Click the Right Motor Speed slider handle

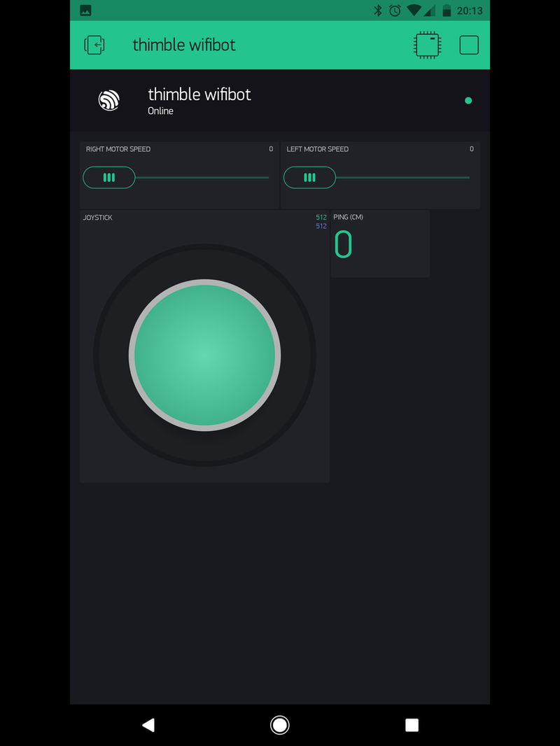(109, 178)
